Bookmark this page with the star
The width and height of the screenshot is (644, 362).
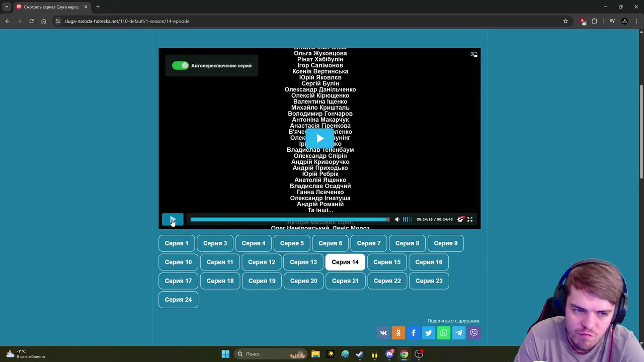point(566,21)
